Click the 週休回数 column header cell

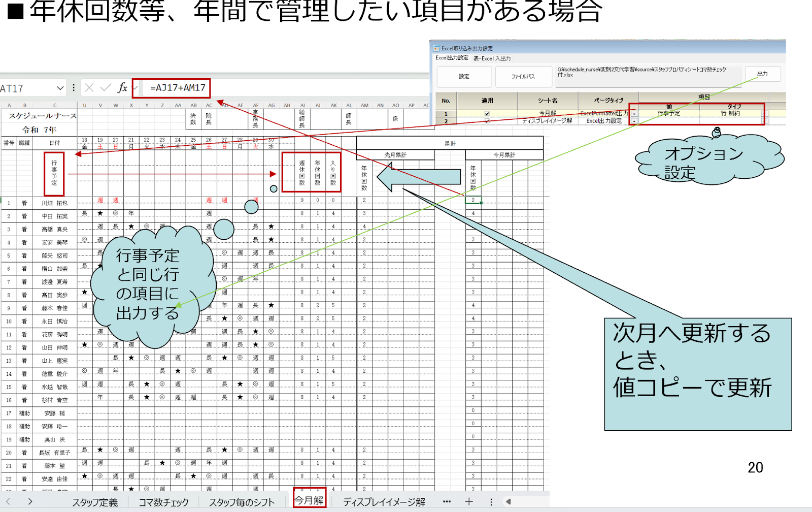302,173
